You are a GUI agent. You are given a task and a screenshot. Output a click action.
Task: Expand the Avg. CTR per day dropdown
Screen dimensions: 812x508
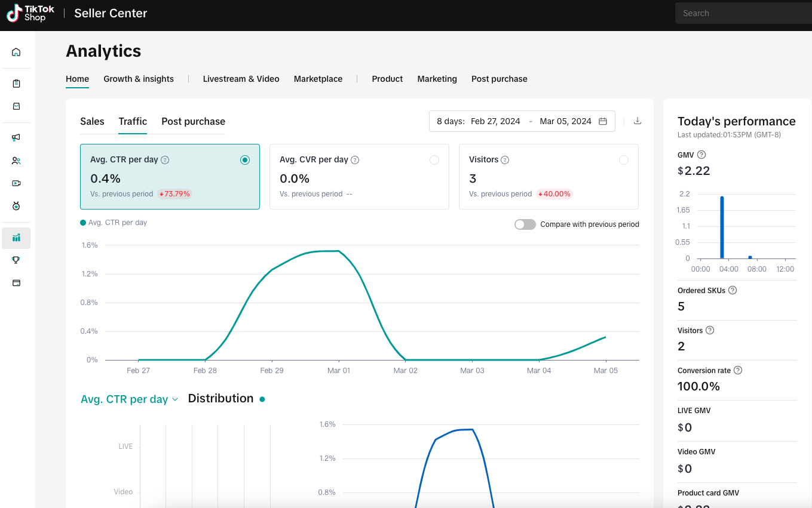pos(130,399)
